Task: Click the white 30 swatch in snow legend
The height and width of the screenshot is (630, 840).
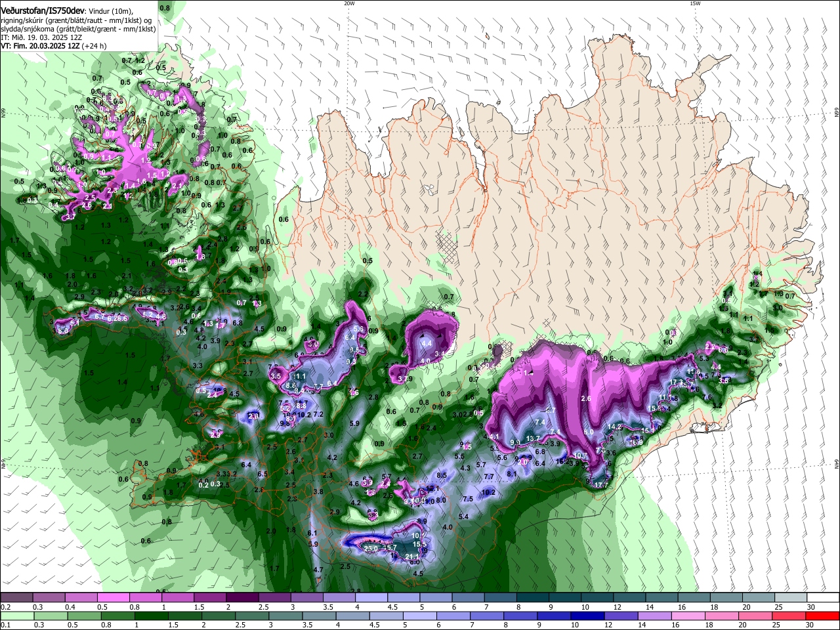Action: 822,597
